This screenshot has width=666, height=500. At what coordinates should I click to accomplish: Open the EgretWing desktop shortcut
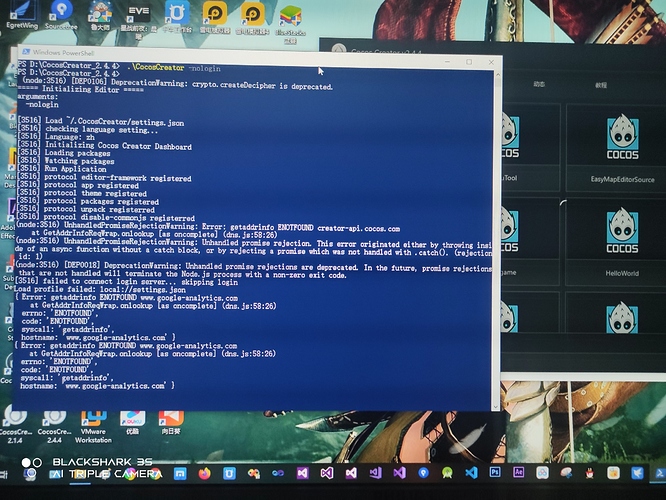pyautogui.click(x=22, y=15)
